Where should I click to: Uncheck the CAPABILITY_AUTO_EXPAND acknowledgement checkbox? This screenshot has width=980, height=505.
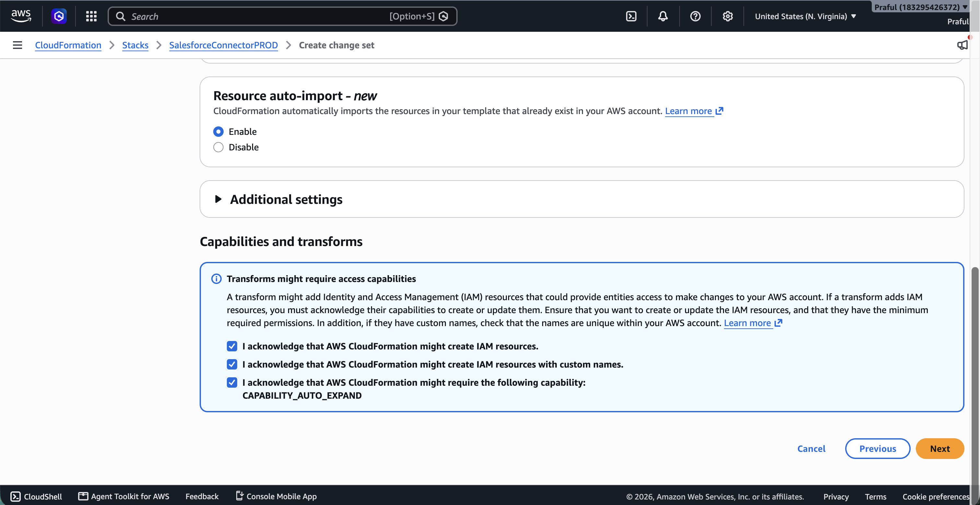tap(232, 382)
